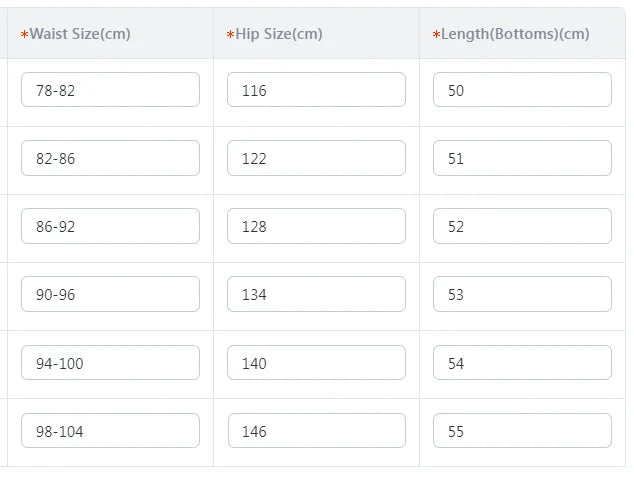Click the waist size box 94-100
Screen dimensions: 634x477
click(x=110, y=363)
